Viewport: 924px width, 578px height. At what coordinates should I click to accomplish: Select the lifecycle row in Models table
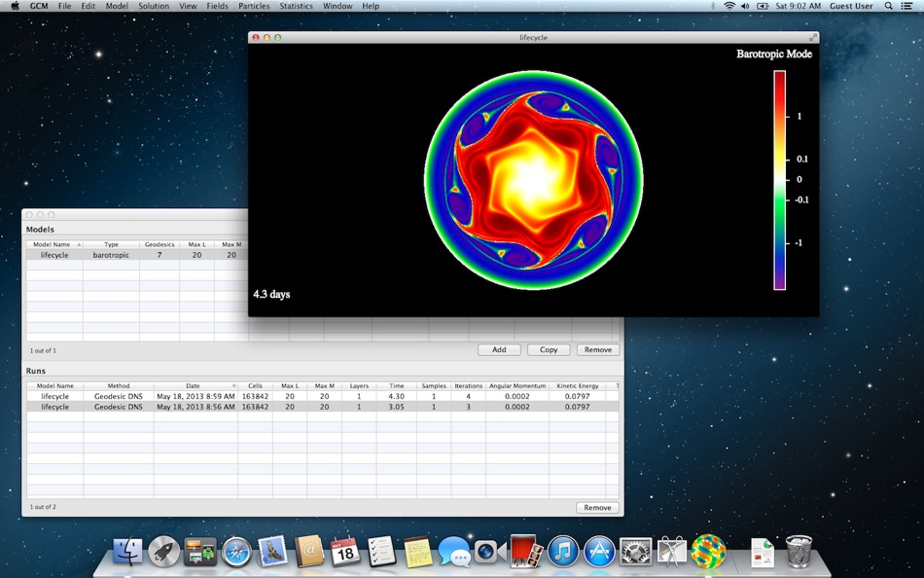[x=137, y=255]
